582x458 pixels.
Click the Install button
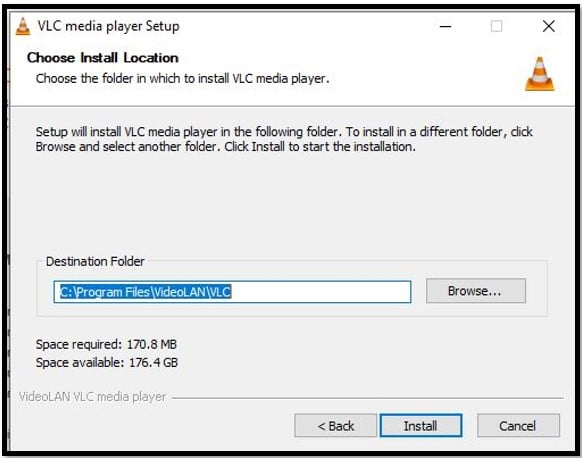421,425
